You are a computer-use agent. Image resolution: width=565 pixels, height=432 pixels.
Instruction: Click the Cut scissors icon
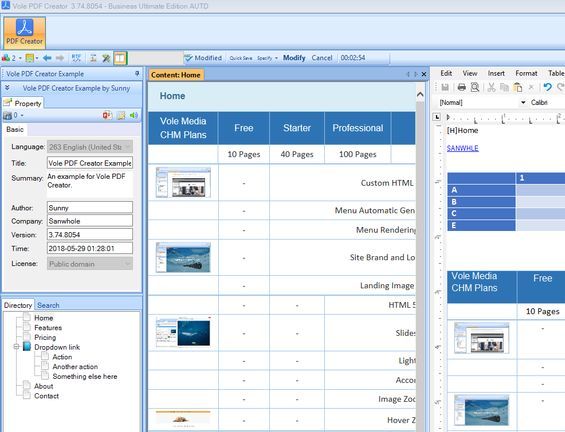click(x=491, y=87)
